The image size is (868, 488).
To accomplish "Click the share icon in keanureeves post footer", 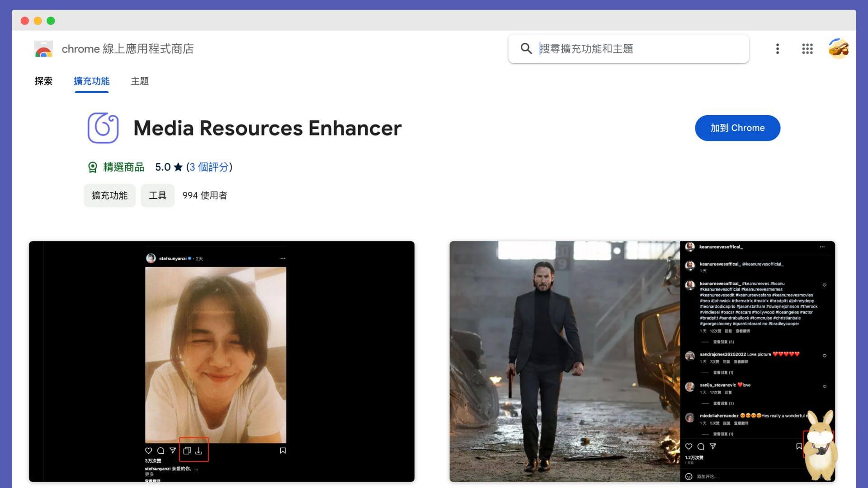I will click(x=713, y=446).
